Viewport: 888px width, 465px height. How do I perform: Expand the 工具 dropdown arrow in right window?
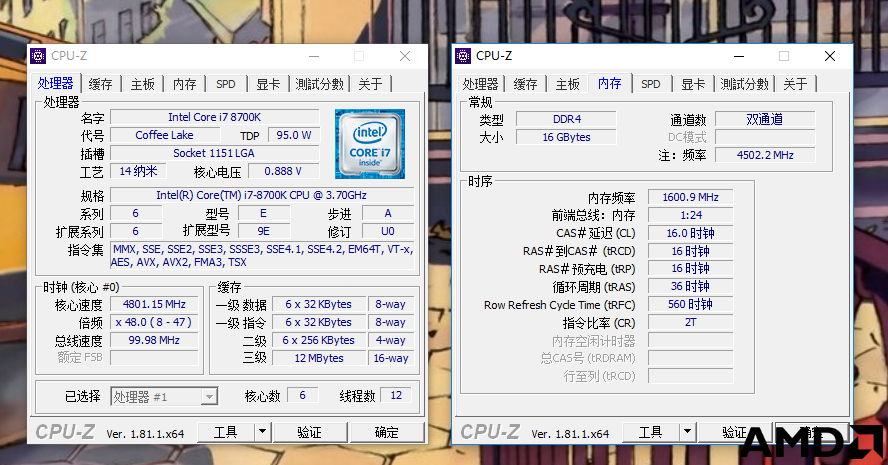coord(687,432)
